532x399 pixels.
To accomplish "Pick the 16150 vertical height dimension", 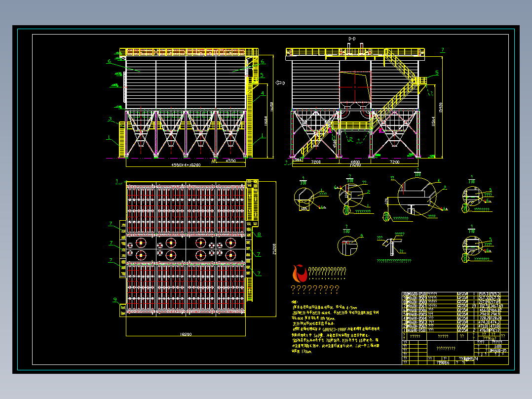I will tap(271, 106).
